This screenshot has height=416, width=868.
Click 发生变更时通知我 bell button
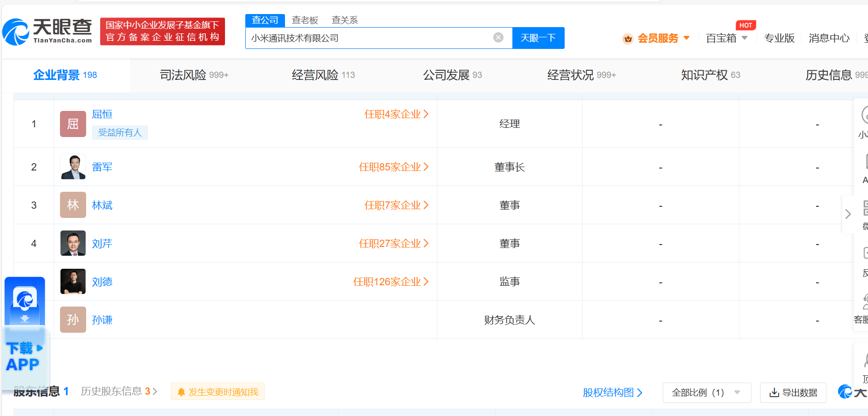(x=218, y=392)
